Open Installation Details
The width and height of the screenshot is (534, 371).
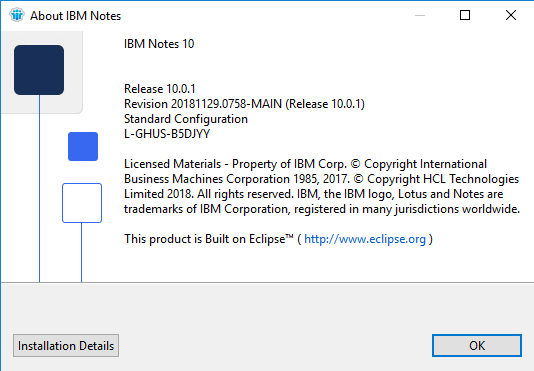tap(66, 346)
